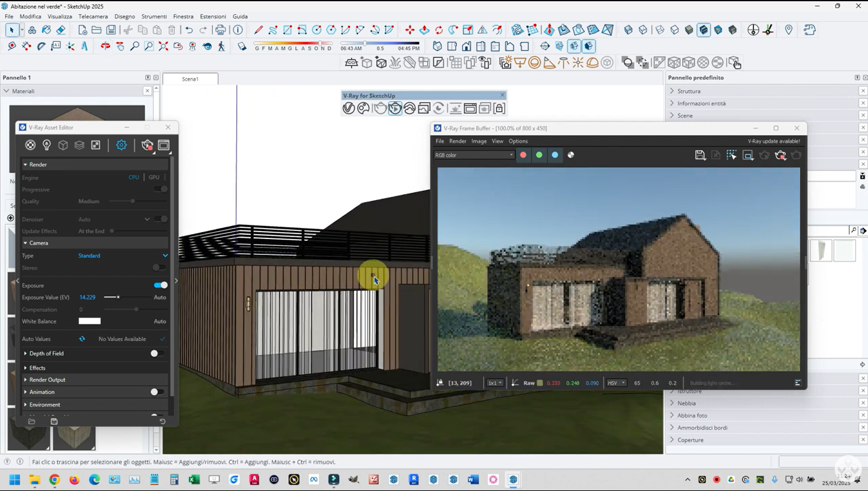This screenshot has height=491, width=868.
Task: Expand the Render Output section
Action: tap(47, 380)
